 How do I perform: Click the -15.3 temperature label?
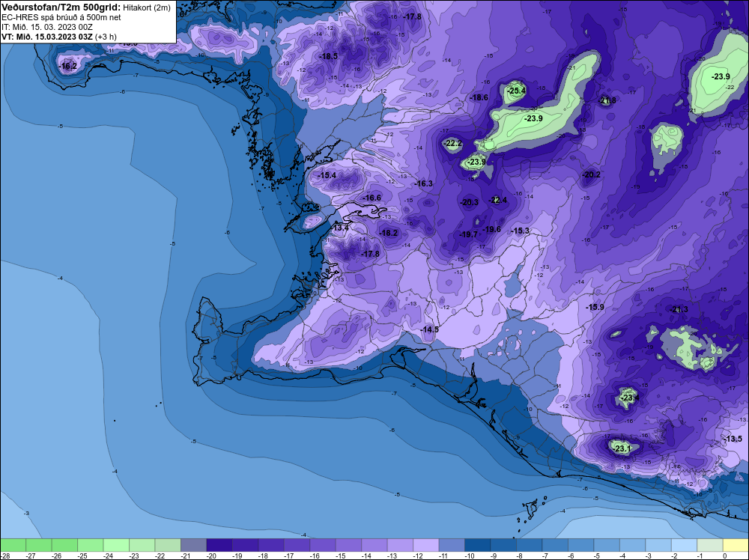pyautogui.click(x=521, y=231)
